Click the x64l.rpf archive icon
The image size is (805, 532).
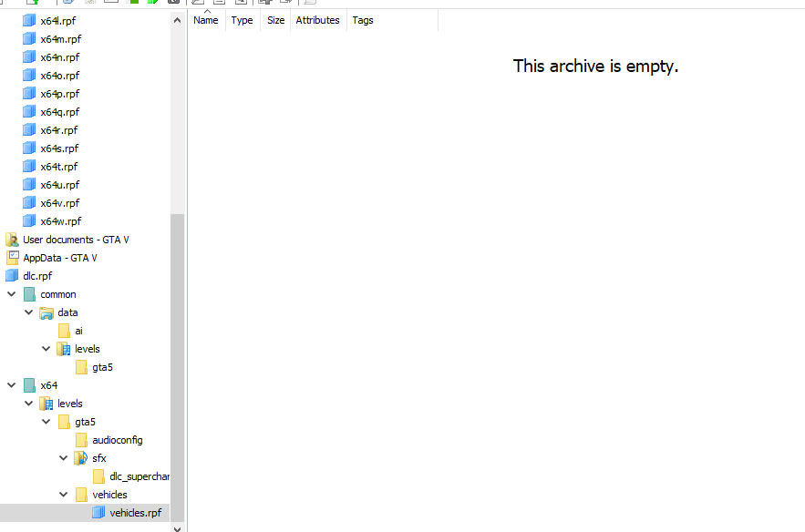click(29, 21)
